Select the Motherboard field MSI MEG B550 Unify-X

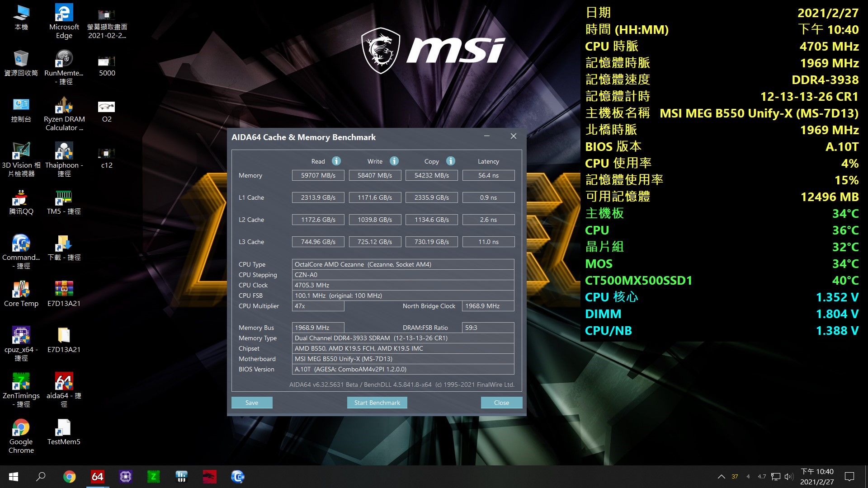(x=403, y=359)
